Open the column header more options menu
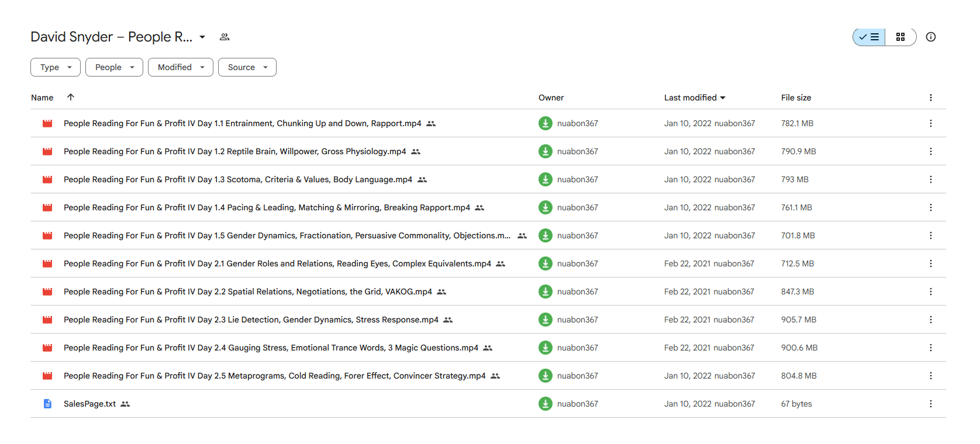 tap(931, 98)
